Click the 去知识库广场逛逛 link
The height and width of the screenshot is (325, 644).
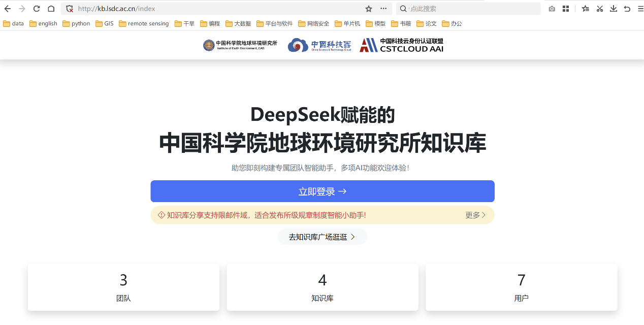click(x=322, y=237)
